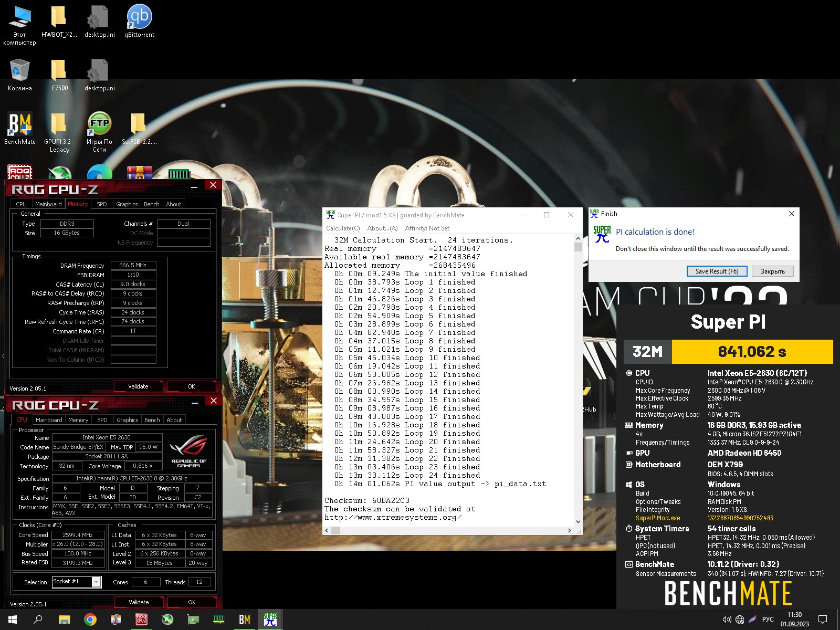The width and height of the screenshot is (840, 630).
Task: Close the Finish dialog with X
Action: (x=791, y=214)
